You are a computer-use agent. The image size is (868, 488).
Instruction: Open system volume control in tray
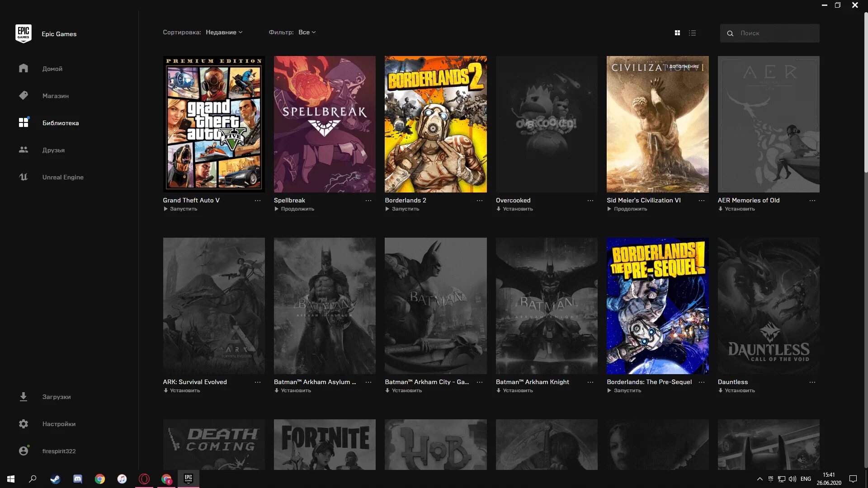[x=793, y=479]
